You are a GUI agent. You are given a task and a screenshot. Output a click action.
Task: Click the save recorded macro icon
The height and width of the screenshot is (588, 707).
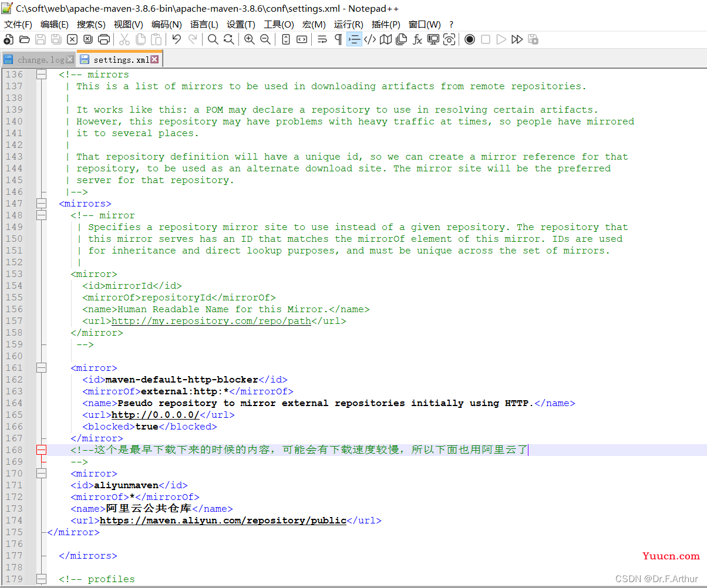tap(533, 39)
